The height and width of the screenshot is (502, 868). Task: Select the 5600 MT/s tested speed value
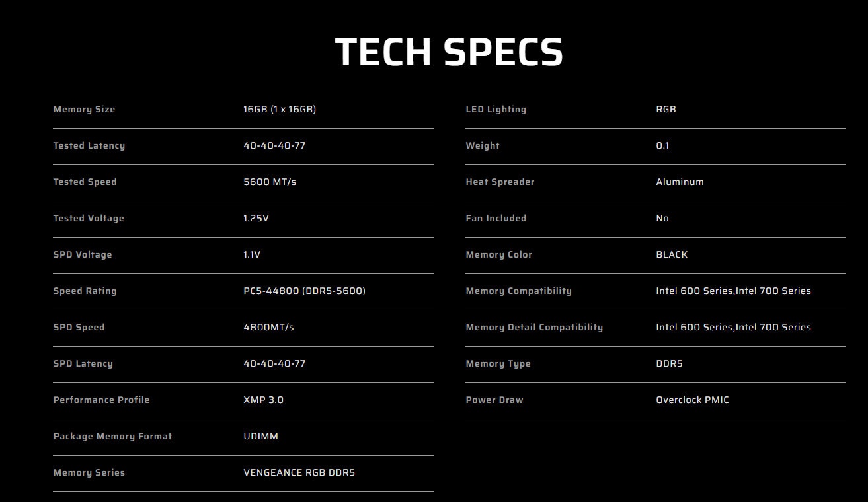(270, 182)
